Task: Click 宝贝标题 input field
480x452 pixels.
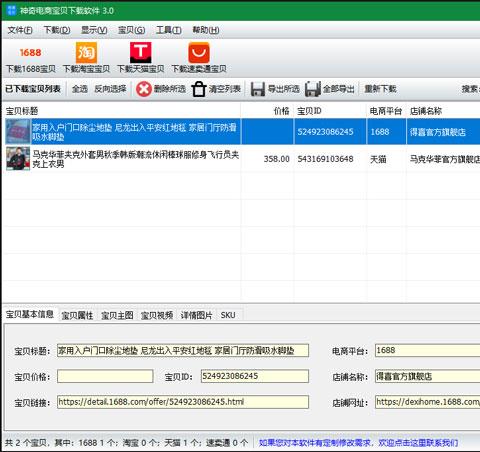Action: coord(183,351)
